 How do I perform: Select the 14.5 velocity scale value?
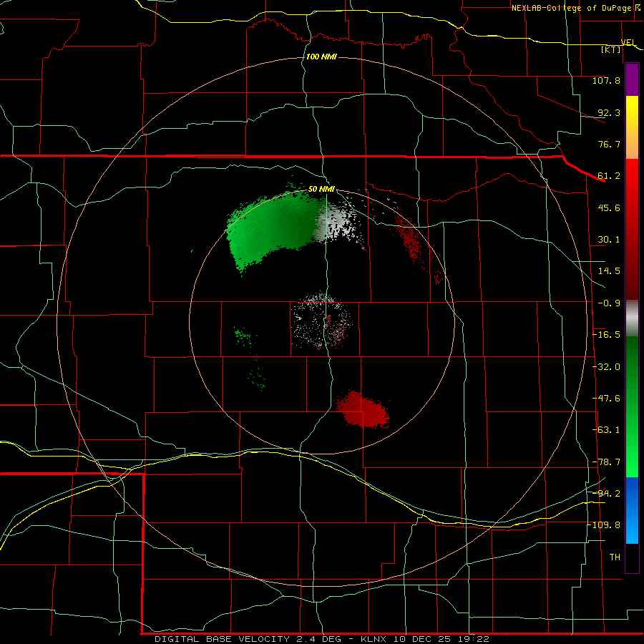[609, 271]
